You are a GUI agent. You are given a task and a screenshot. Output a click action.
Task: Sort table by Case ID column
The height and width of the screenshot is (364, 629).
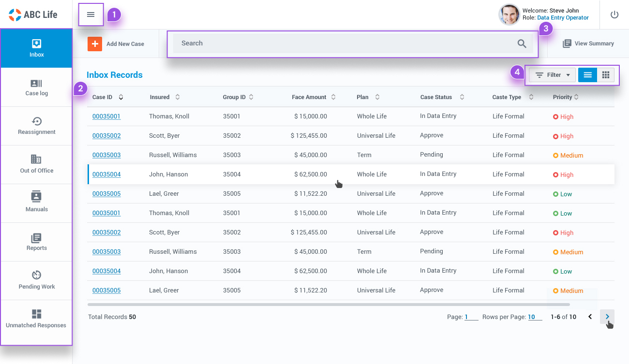pos(120,97)
